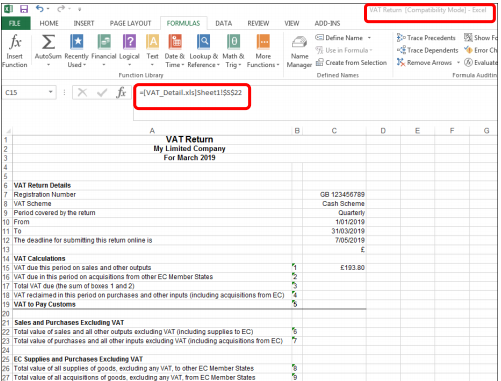
Task: Switch to the INSERT tab
Action: pyautogui.click(x=84, y=23)
